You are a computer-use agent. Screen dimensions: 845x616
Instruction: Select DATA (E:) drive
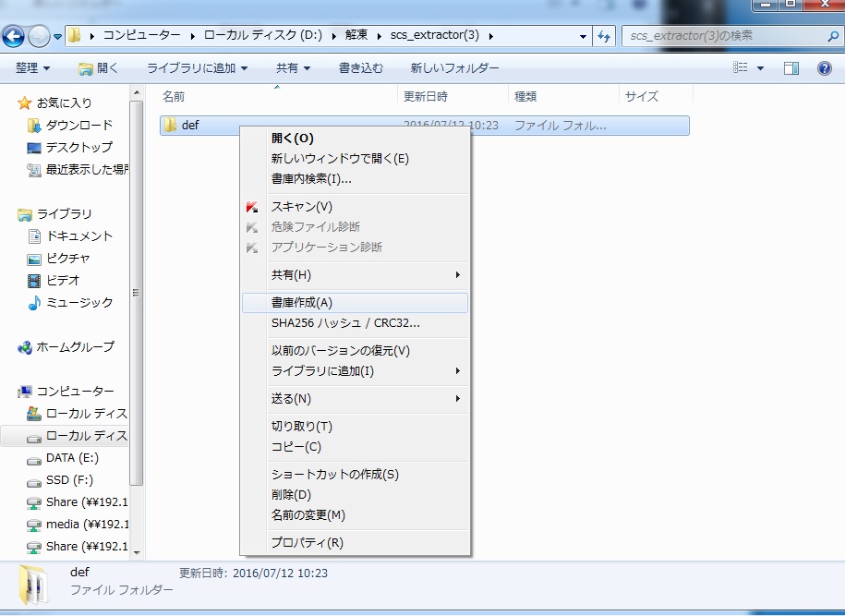[63, 458]
